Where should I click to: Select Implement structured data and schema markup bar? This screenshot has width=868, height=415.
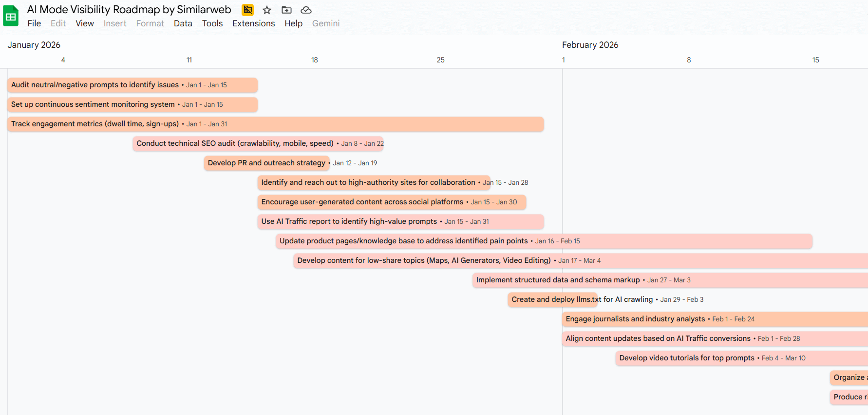pos(670,280)
